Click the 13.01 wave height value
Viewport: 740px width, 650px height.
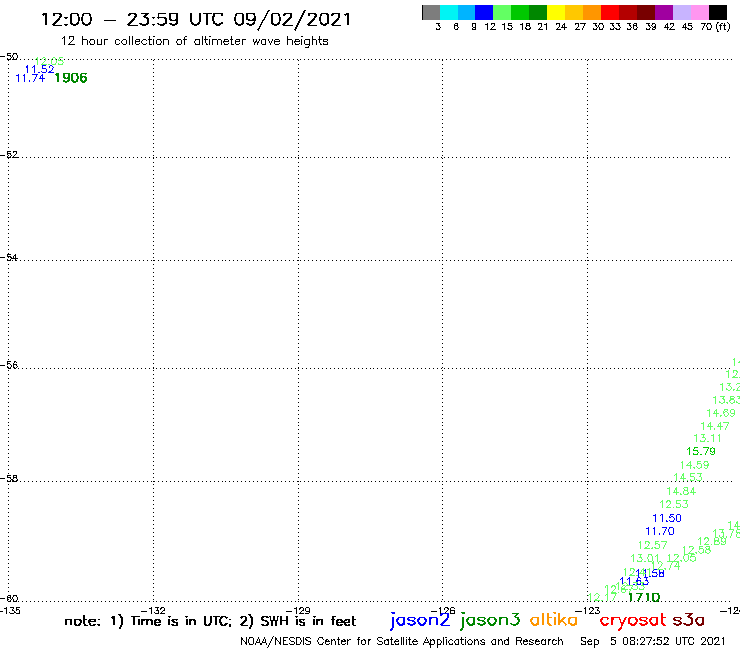click(645, 558)
